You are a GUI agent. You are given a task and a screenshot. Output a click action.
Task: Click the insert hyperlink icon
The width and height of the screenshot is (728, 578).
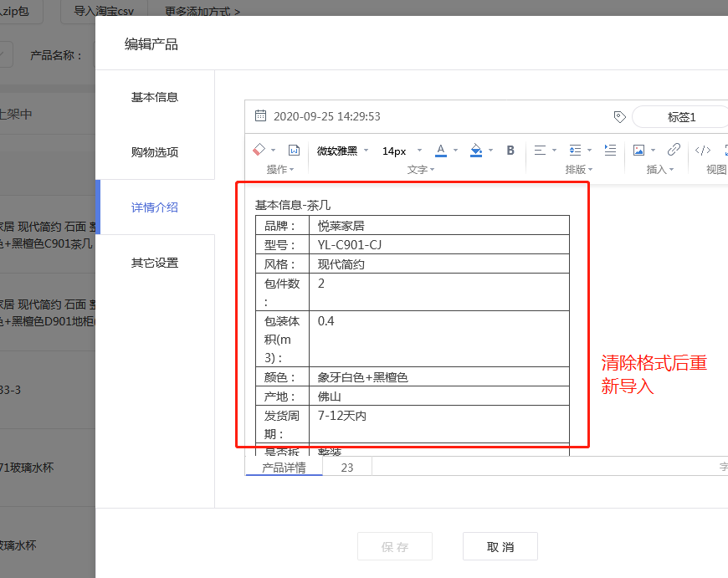pyautogui.click(x=674, y=151)
